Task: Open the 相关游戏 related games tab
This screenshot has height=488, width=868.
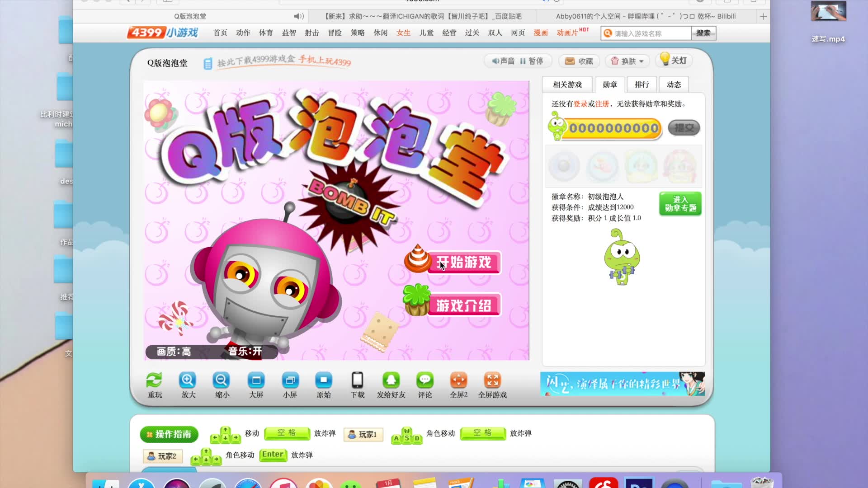Action: 567,84
